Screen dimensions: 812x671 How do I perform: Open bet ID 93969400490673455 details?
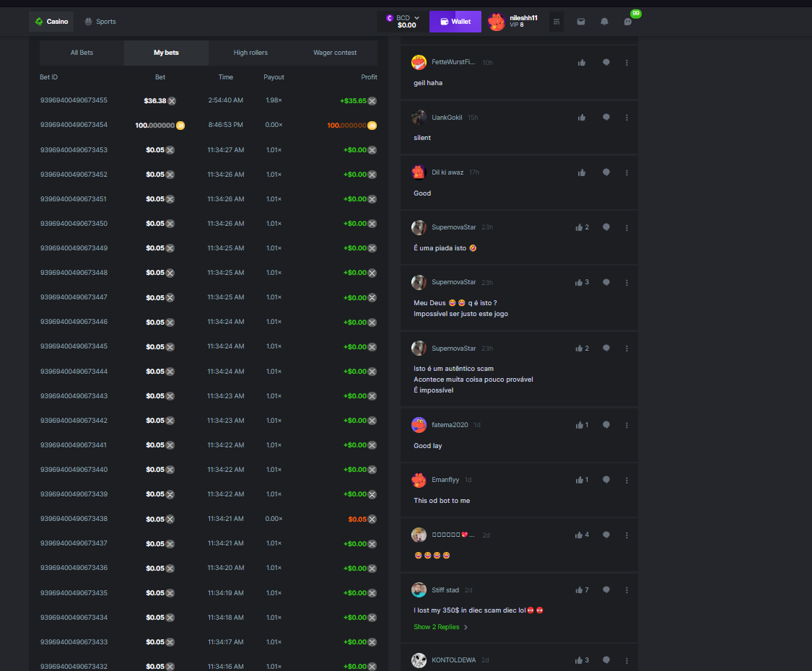(x=74, y=100)
